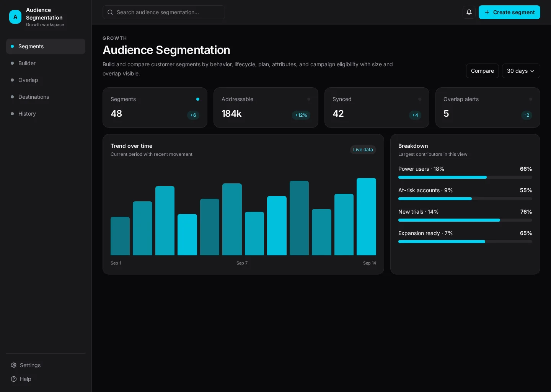Open the Builder section
Screen dimensions: 551x392
pyautogui.click(x=46, y=63)
